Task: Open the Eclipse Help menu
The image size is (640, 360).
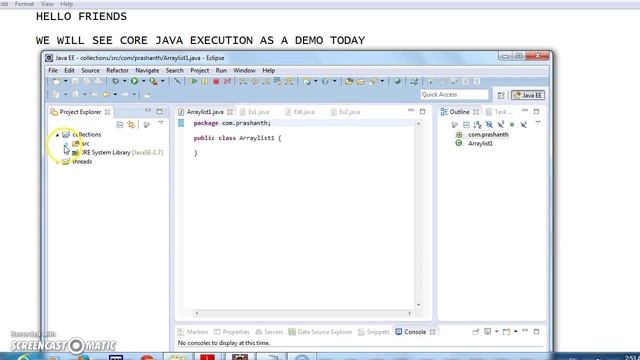Action: [x=269, y=70]
